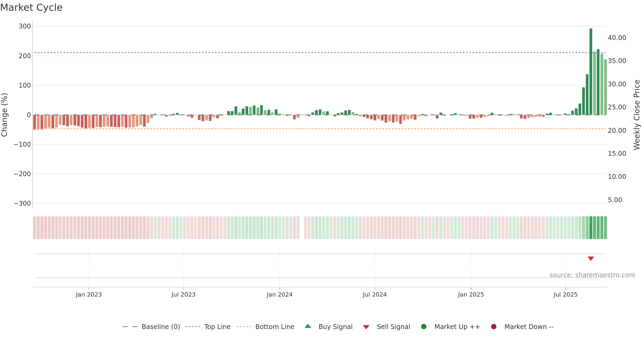Click the red sell signal marker near Jul 2025
Viewport: 644px width, 362px height.
(591, 258)
